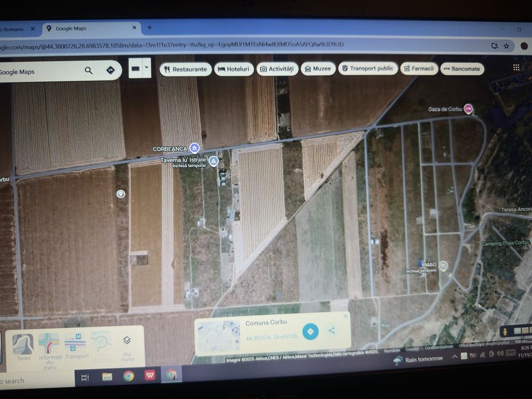The image size is (532, 399).
Task: Open Rain tomorrow weather widget
Action: pyautogui.click(x=418, y=360)
